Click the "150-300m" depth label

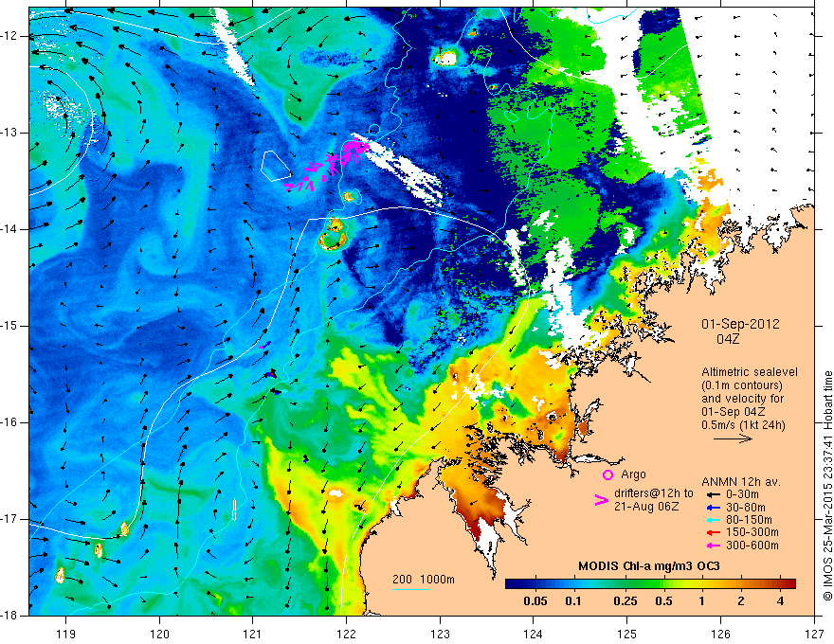(752, 533)
